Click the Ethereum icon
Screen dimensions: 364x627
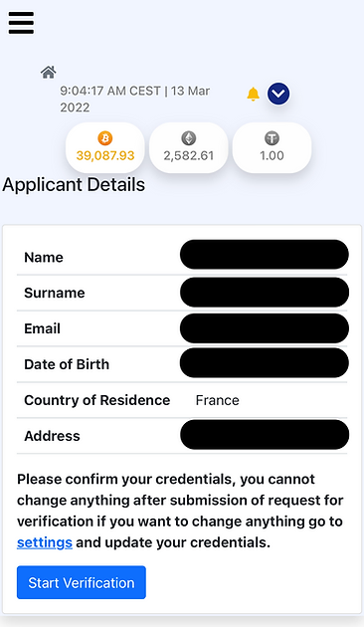[189, 138]
